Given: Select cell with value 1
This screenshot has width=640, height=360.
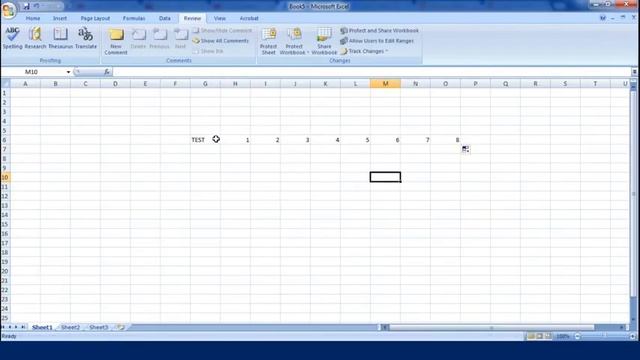Looking at the screenshot, I should pyautogui.click(x=236, y=140).
